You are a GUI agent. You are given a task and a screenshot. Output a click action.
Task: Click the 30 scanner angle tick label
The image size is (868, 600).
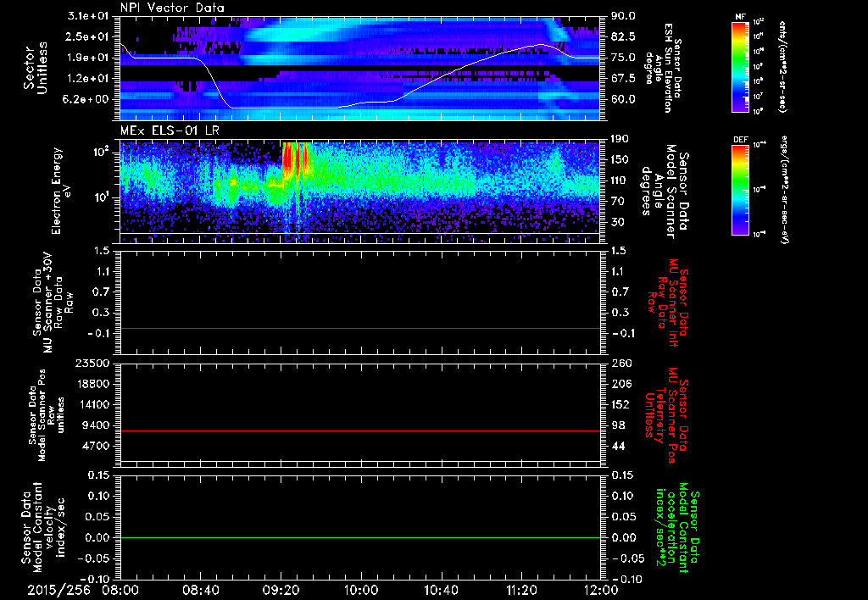617,222
